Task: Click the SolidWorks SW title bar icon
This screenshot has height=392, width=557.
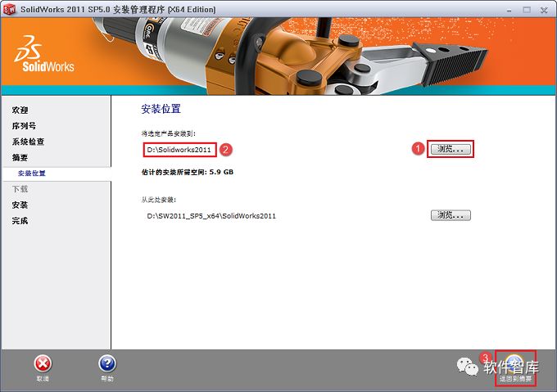Action: click(10, 10)
